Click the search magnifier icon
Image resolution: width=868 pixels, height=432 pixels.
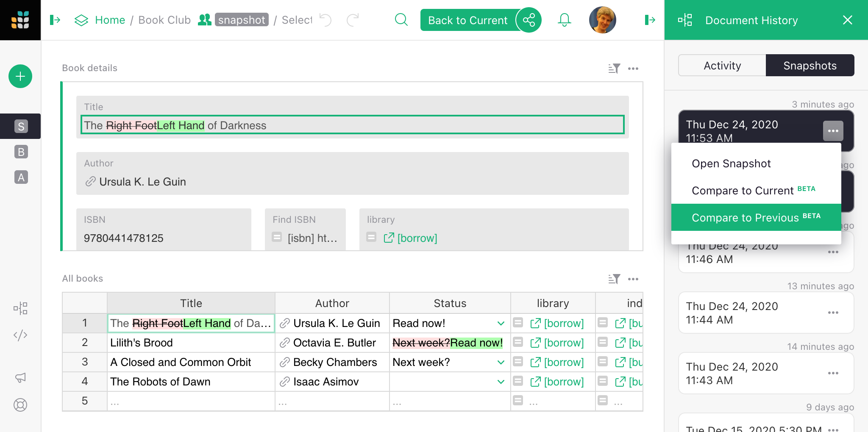[x=401, y=20]
